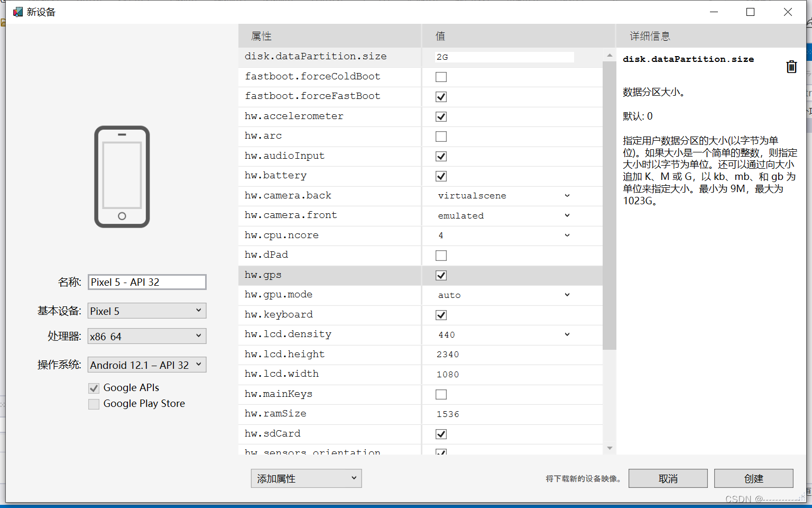Click the hw.lcd.height value 2340
Screen dimensions: 812x508
pos(448,355)
